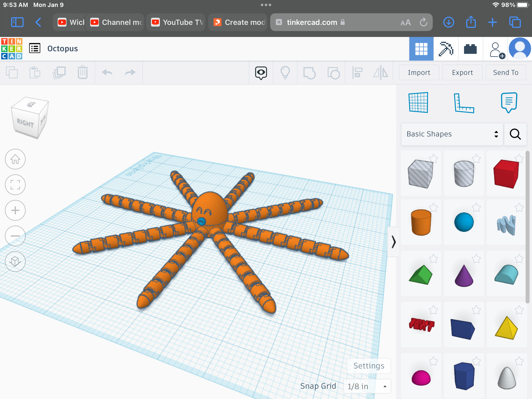
Task: Redo the last action
Action: pyautogui.click(x=130, y=72)
